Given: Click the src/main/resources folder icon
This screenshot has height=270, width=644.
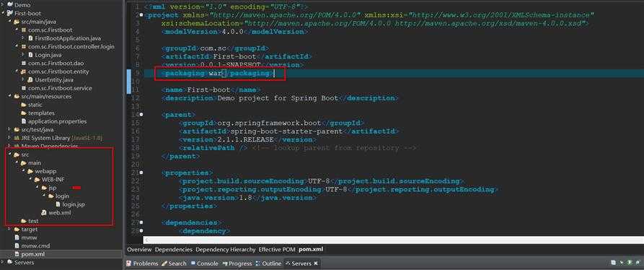Looking at the screenshot, I should click(17, 96).
